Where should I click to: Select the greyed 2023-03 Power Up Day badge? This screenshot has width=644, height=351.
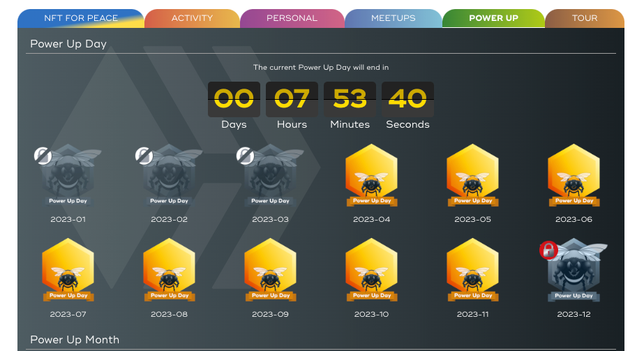270,175
